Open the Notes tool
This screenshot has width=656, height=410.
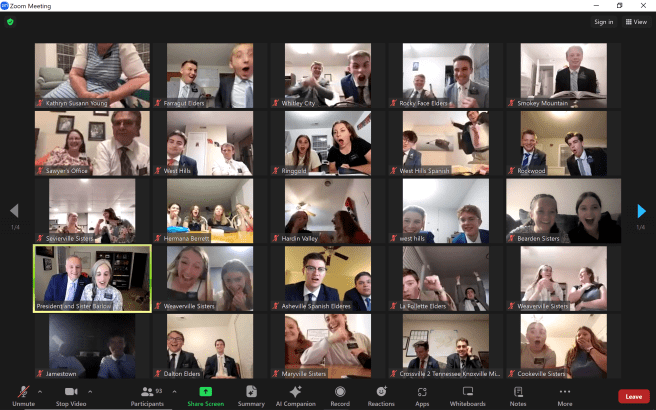517,394
